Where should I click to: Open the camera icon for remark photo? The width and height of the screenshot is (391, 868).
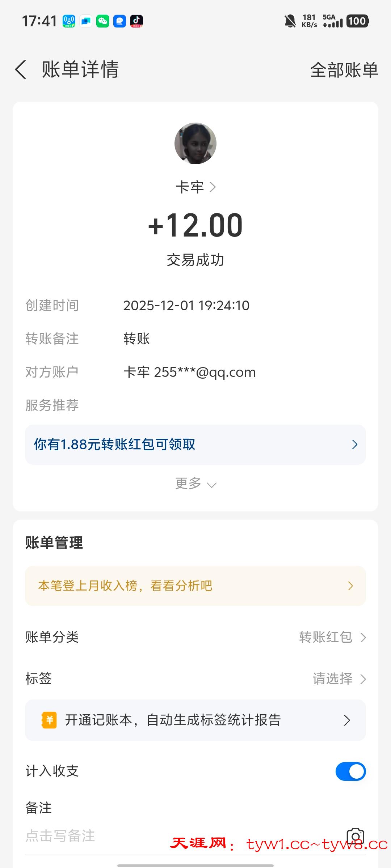[355, 835]
